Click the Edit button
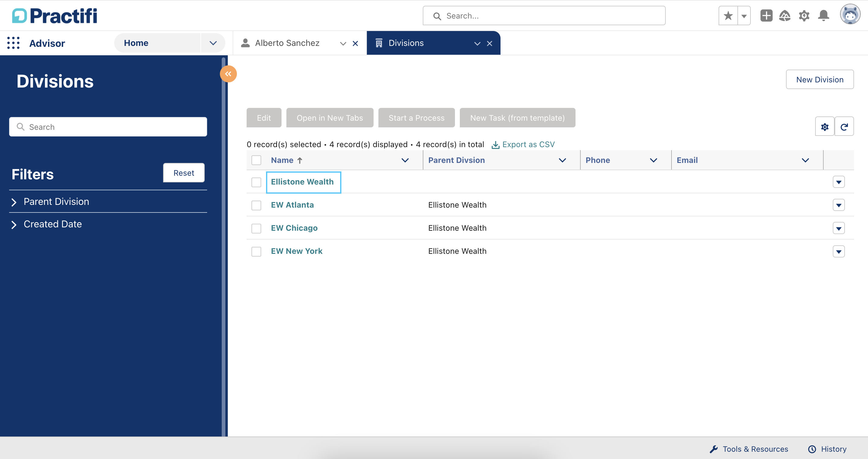Screen dimensions: 868x459 point(264,118)
